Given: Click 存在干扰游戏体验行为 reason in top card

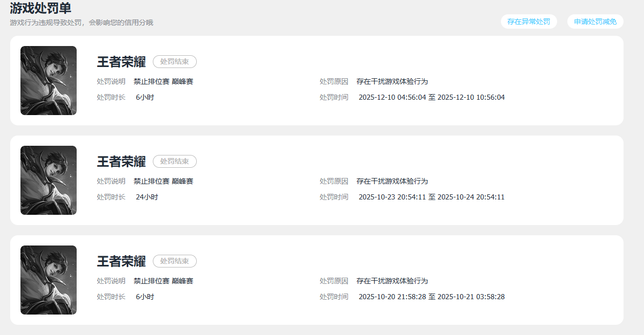Looking at the screenshot, I should [392, 81].
